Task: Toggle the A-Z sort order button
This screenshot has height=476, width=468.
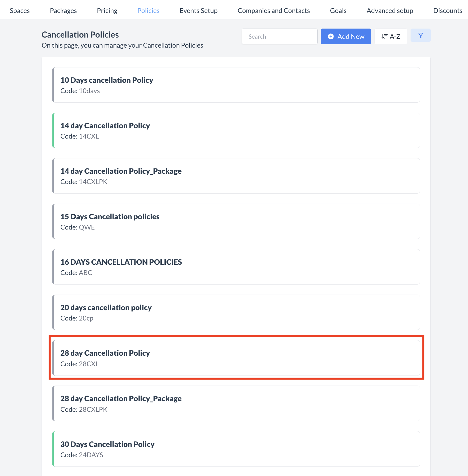Action: tap(391, 36)
